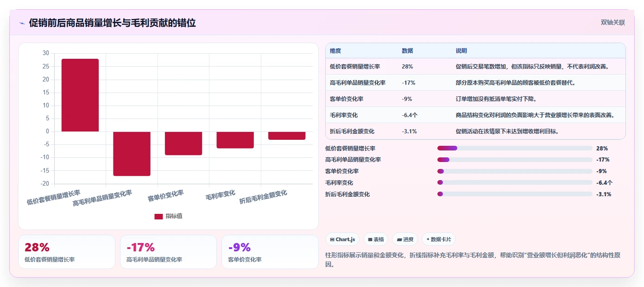Click the table value -6.4个
This screenshot has width=644, height=287.
410,115
